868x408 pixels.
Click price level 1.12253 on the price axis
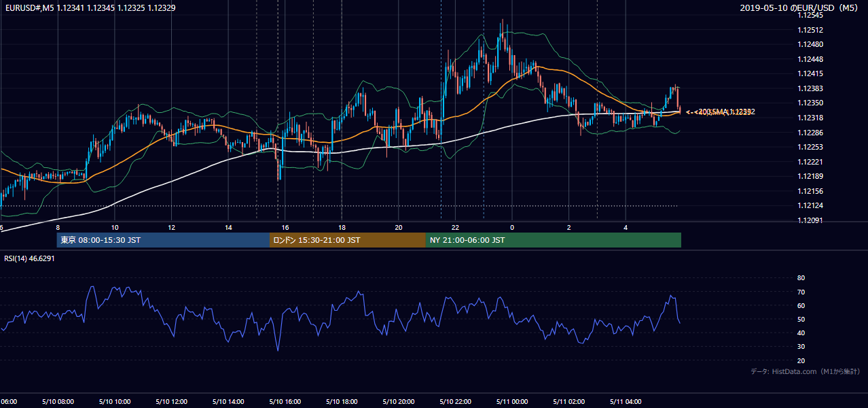(x=810, y=147)
